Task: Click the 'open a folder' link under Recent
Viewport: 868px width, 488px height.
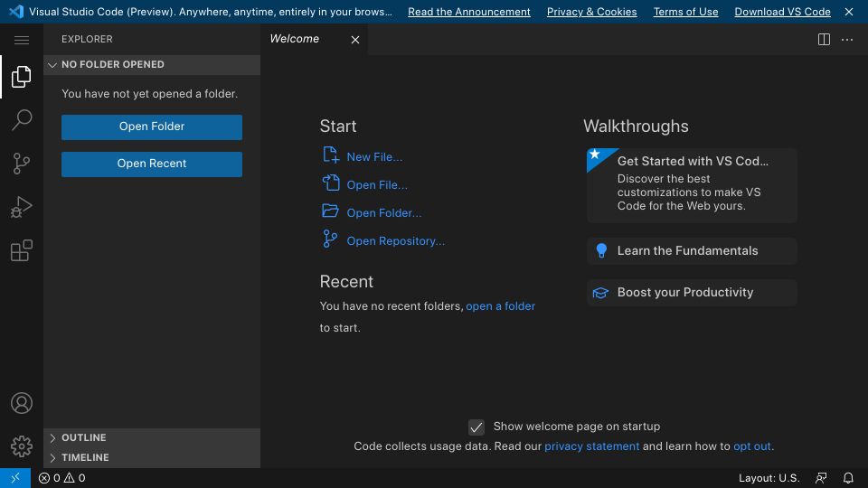Action: click(x=500, y=306)
